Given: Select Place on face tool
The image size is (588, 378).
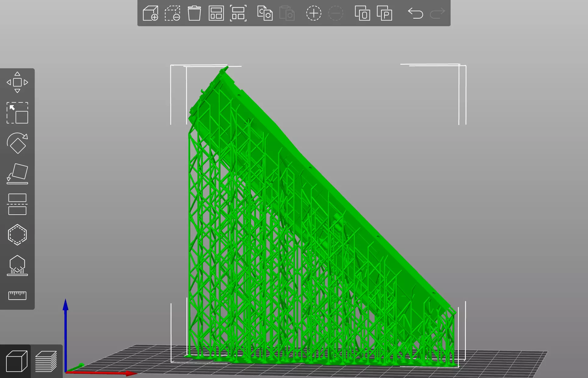Looking at the screenshot, I should (x=17, y=173).
